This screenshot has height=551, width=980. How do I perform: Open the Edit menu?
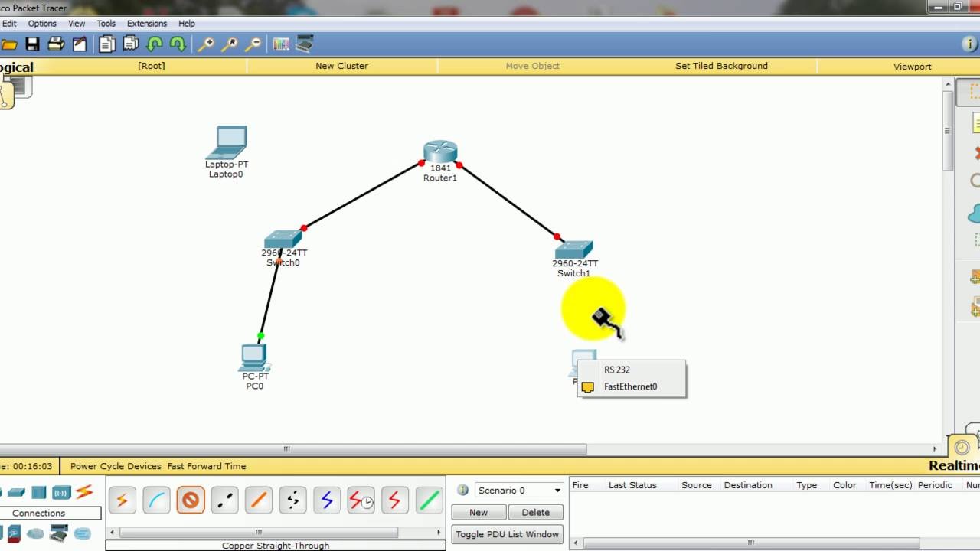point(9,24)
